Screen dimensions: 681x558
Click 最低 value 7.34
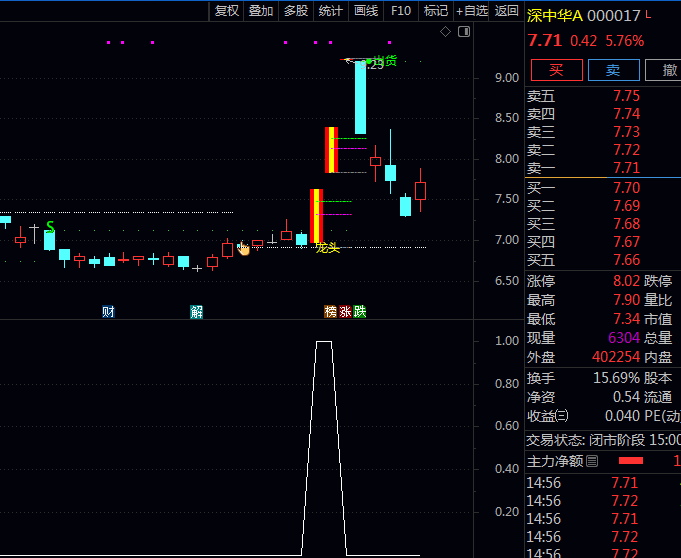point(626,319)
